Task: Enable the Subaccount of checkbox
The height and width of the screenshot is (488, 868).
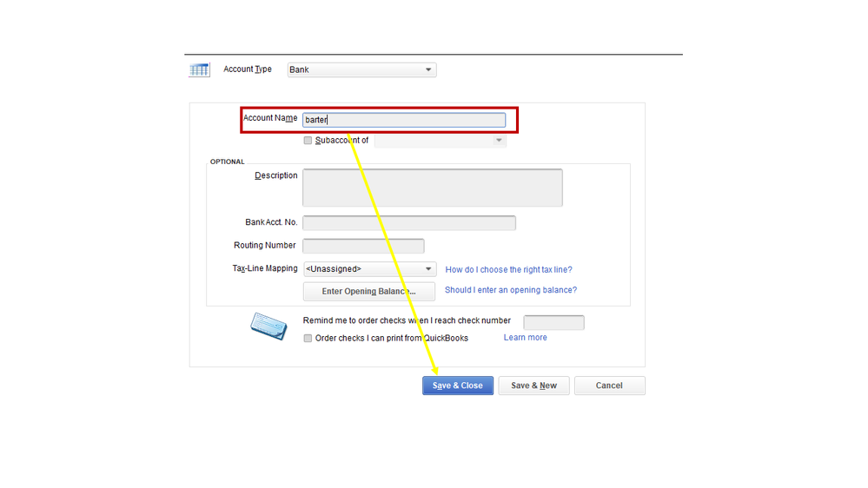Action: [308, 141]
